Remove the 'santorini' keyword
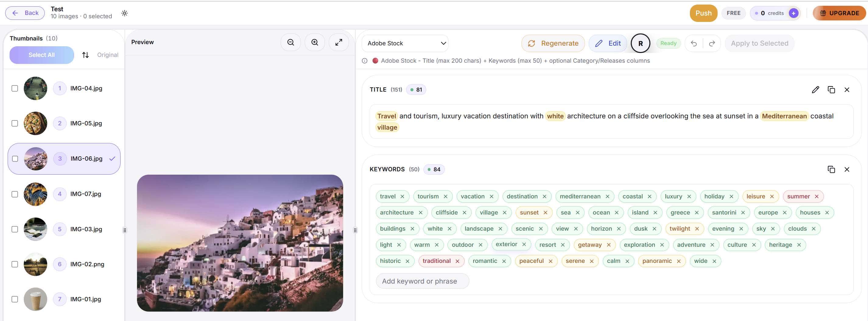 pos(743,213)
